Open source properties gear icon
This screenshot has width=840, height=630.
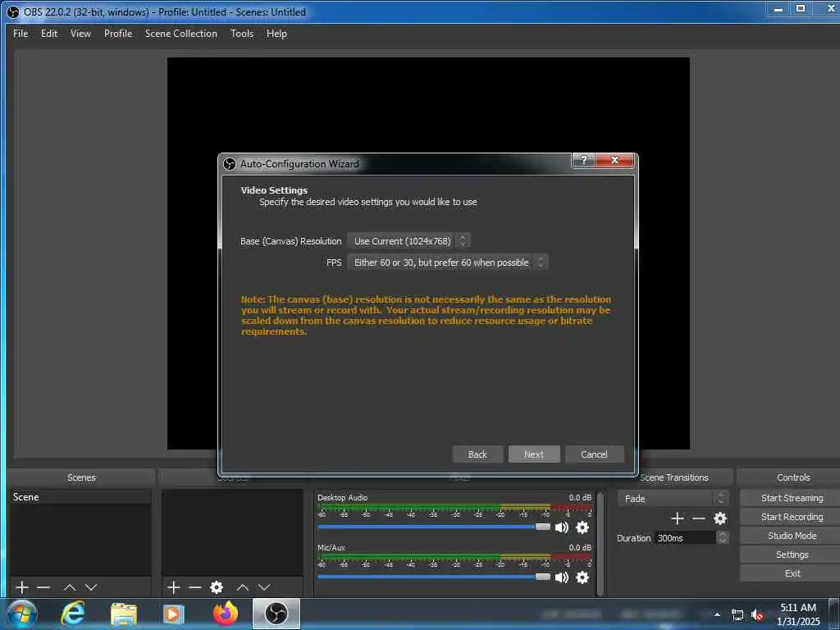217,587
